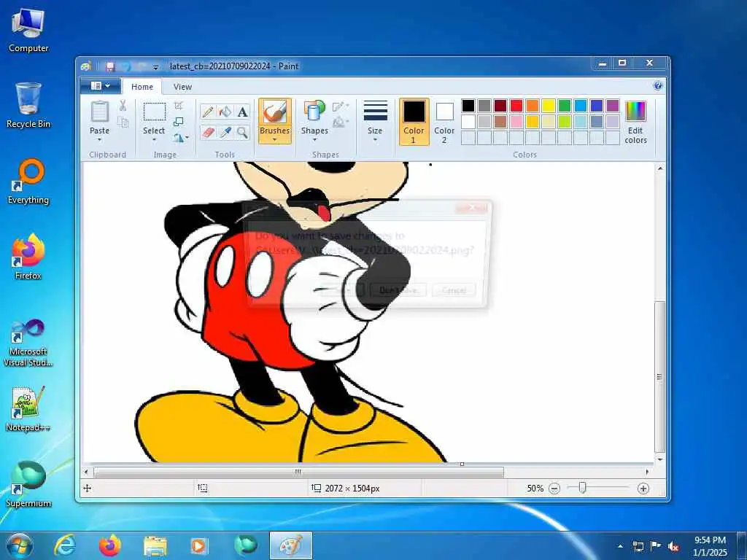
Task: Pick the red color swatch
Action: [x=516, y=106]
